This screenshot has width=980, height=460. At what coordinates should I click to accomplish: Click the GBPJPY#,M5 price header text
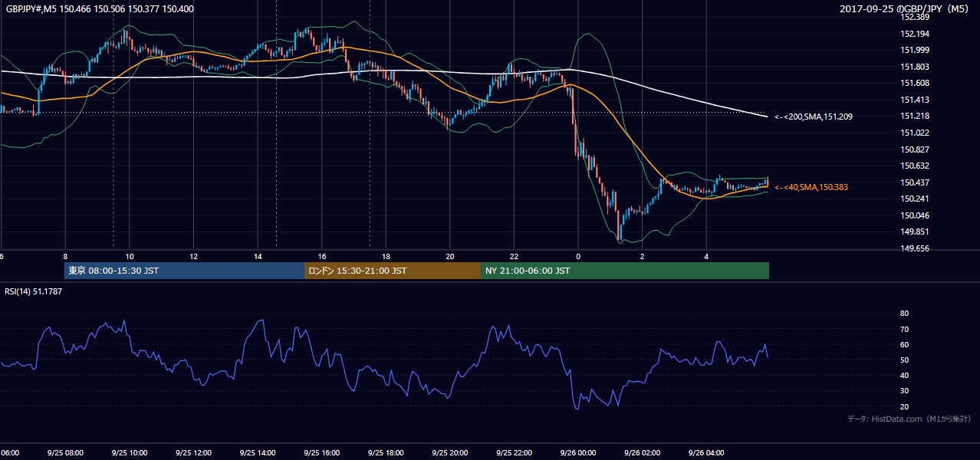(100, 9)
